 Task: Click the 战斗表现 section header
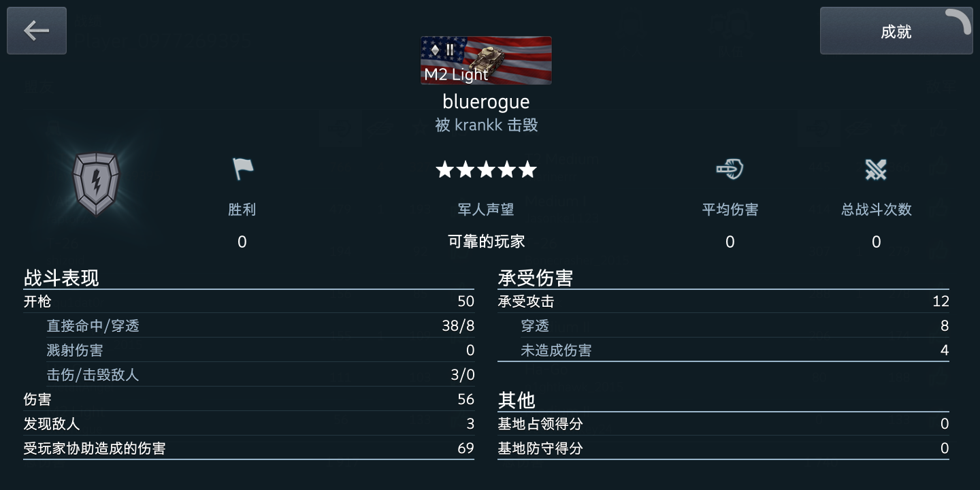(61, 278)
